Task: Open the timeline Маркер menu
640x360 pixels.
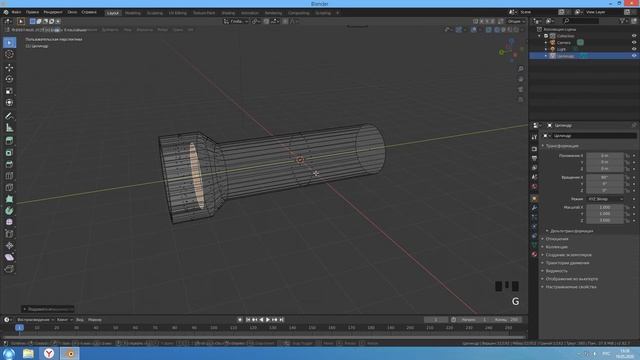Action: click(95, 320)
